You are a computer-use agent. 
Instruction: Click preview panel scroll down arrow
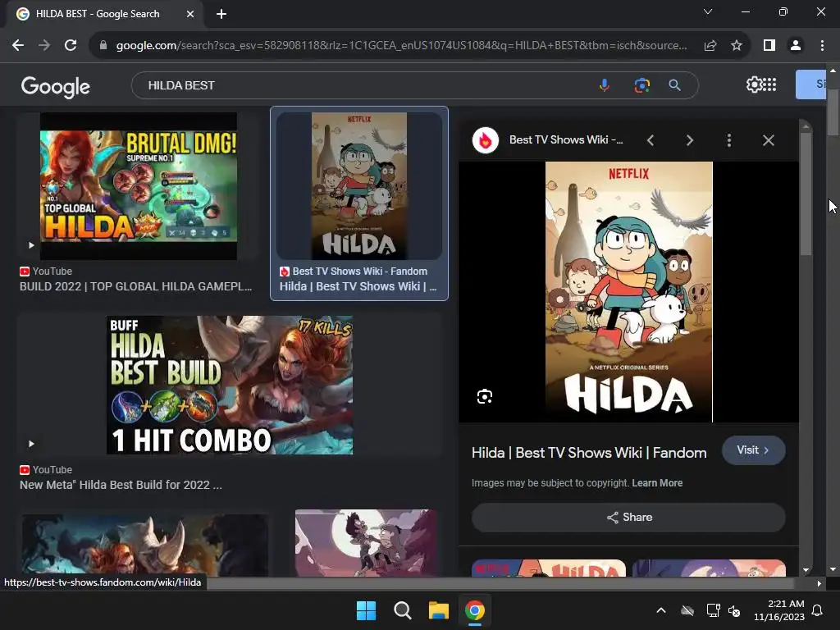(806, 571)
